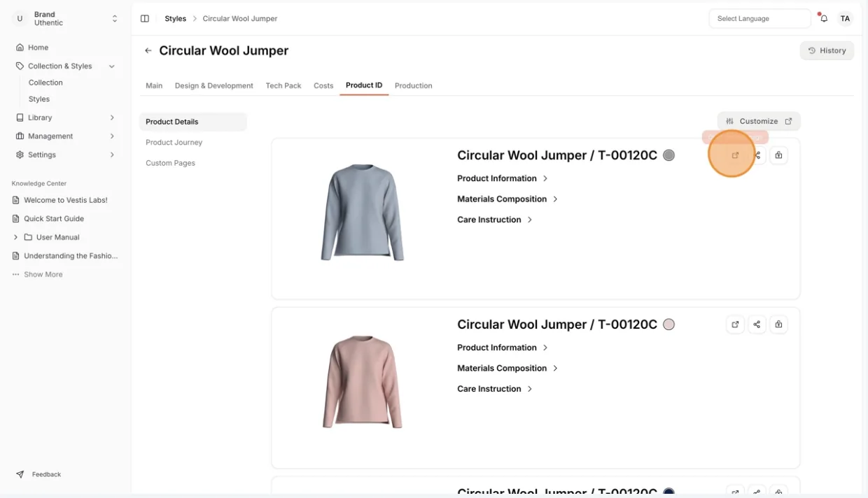Expand the User Manual folder tree
This screenshot has height=498, width=868.
click(15, 237)
